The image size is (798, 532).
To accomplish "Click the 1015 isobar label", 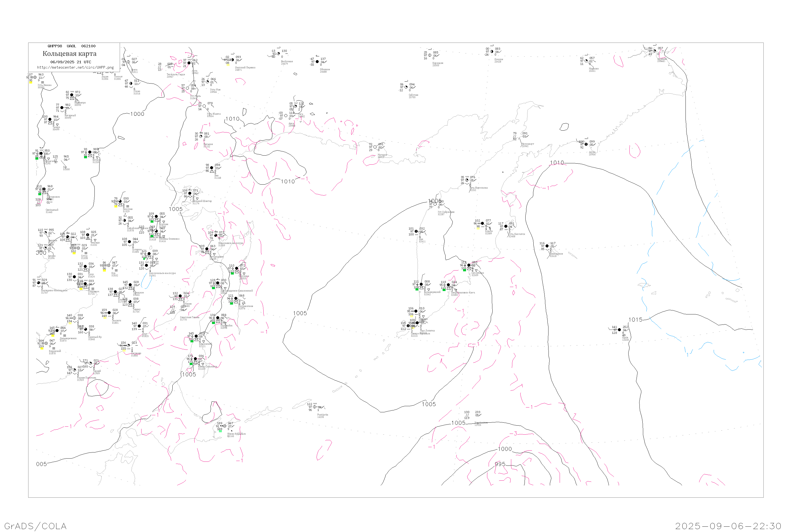I will pos(635,320).
